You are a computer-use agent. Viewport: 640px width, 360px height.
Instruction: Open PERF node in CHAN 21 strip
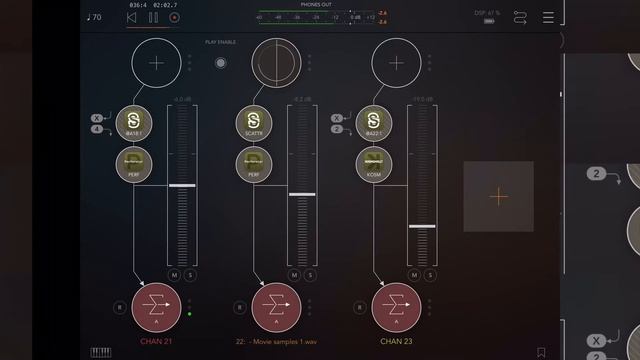tap(134, 164)
